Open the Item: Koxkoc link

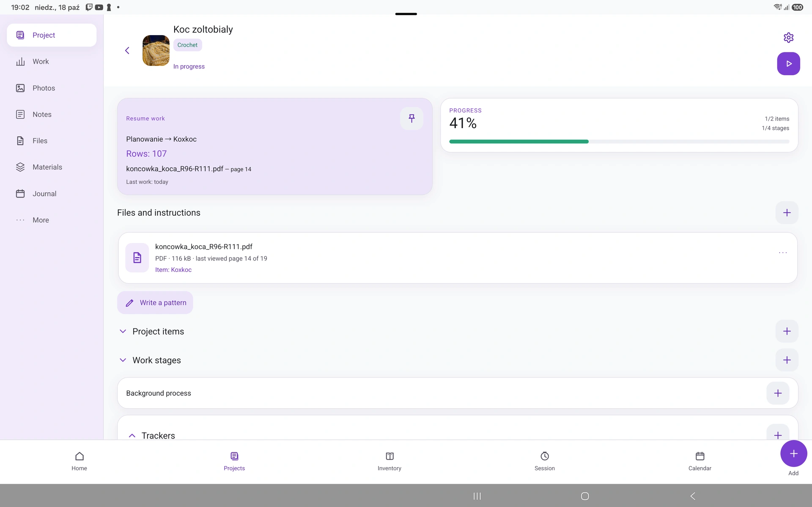pos(173,270)
